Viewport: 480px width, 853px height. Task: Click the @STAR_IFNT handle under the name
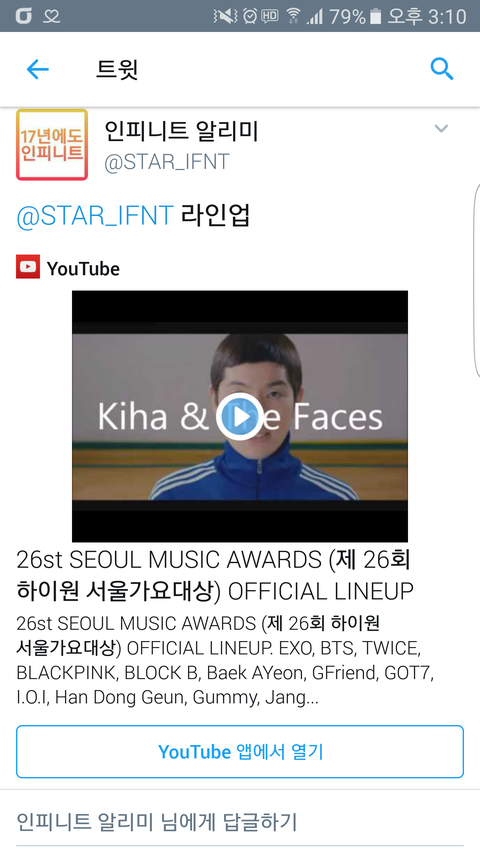click(x=167, y=162)
